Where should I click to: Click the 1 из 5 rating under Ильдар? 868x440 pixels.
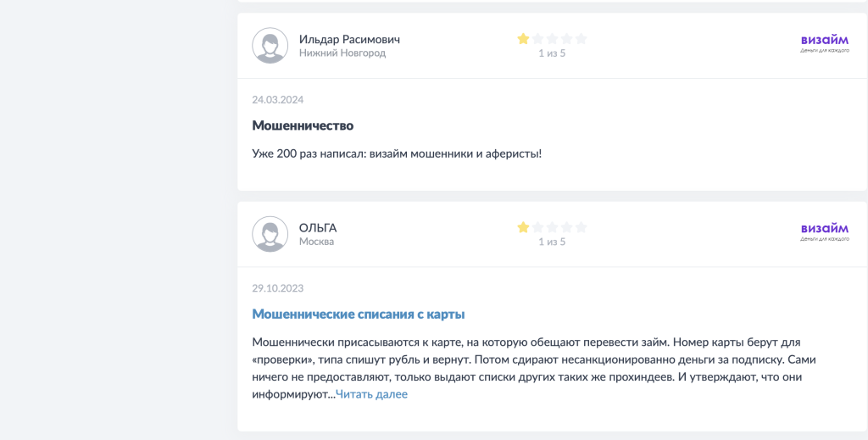click(x=552, y=53)
